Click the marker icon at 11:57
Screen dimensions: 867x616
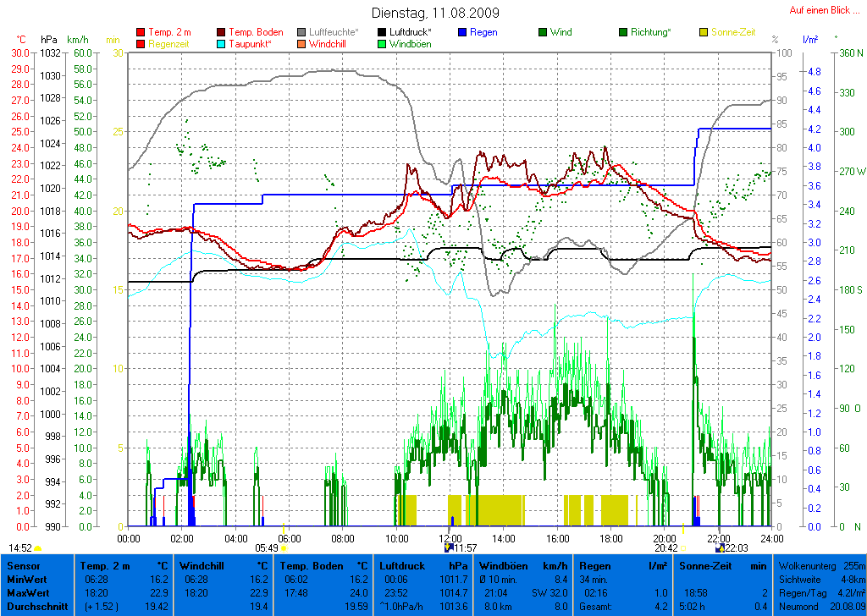(449, 548)
